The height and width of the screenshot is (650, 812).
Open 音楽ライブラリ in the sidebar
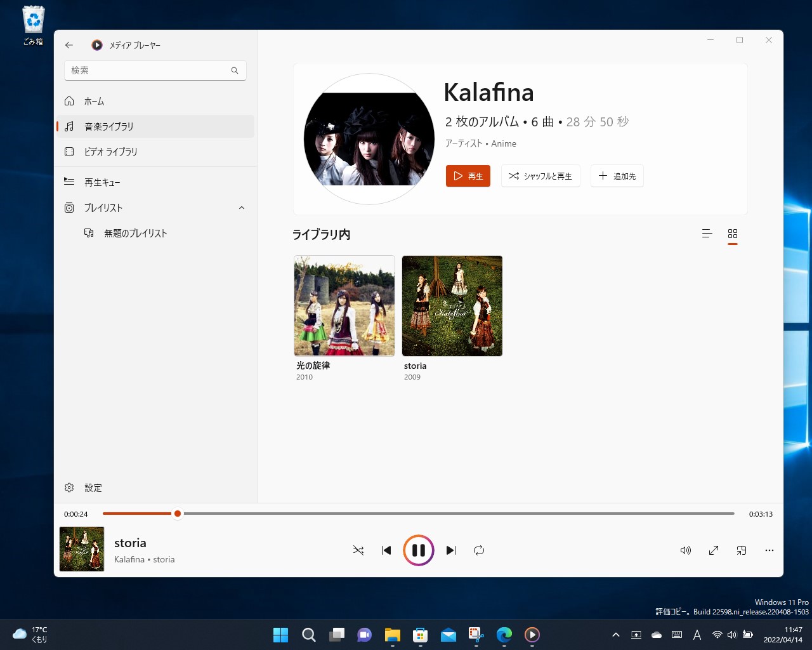tap(108, 126)
